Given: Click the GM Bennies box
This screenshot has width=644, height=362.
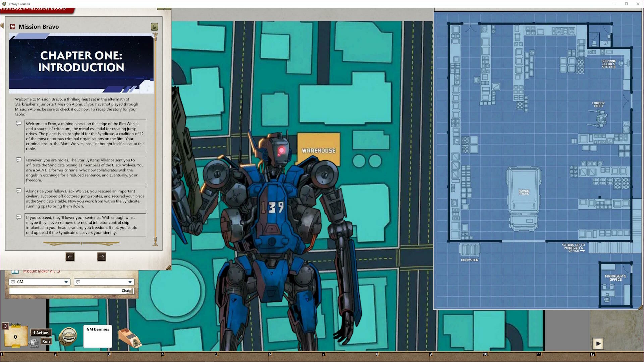Looking at the screenshot, I should (98, 337).
